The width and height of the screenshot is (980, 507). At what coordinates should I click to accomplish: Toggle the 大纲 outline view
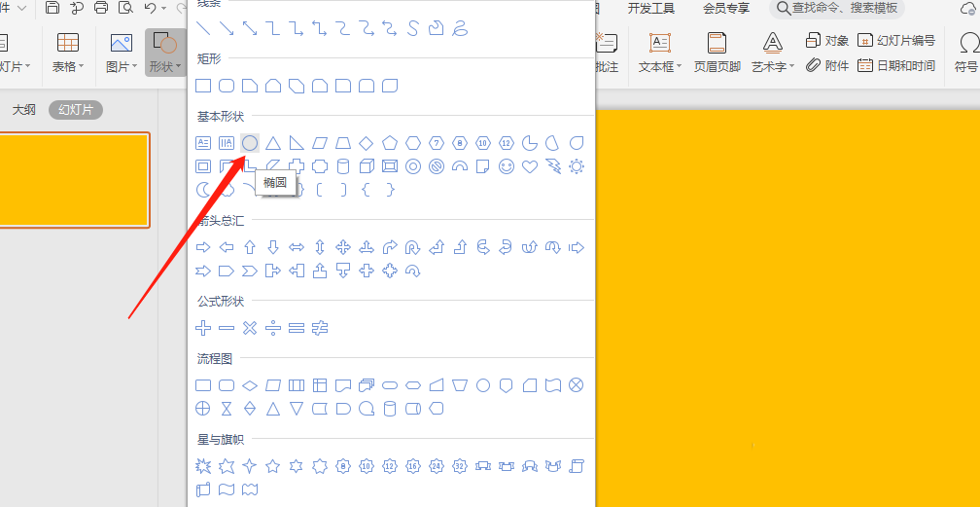23,110
